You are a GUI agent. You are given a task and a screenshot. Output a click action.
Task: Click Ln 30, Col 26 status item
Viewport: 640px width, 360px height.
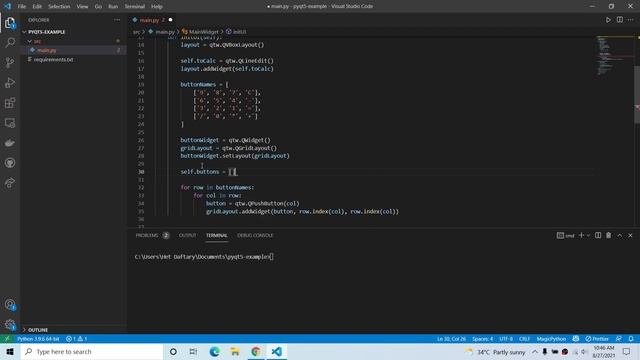451,339
